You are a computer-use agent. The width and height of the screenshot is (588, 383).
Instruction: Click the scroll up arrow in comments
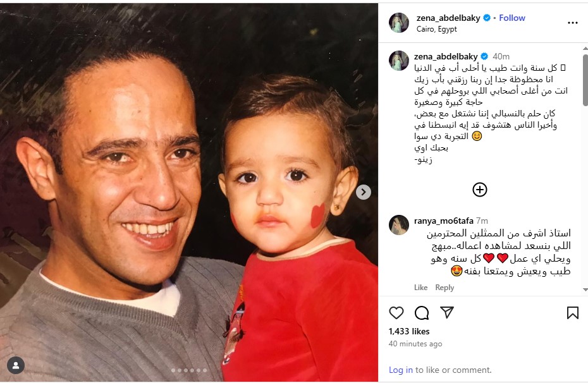coord(585,49)
